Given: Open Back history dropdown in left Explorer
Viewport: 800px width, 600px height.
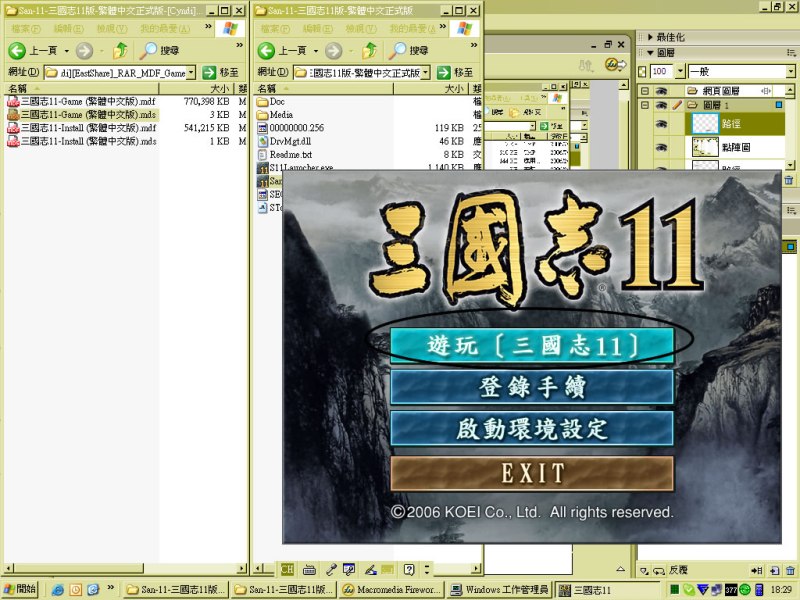Looking at the screenshot, I should (x=67, y=51).
